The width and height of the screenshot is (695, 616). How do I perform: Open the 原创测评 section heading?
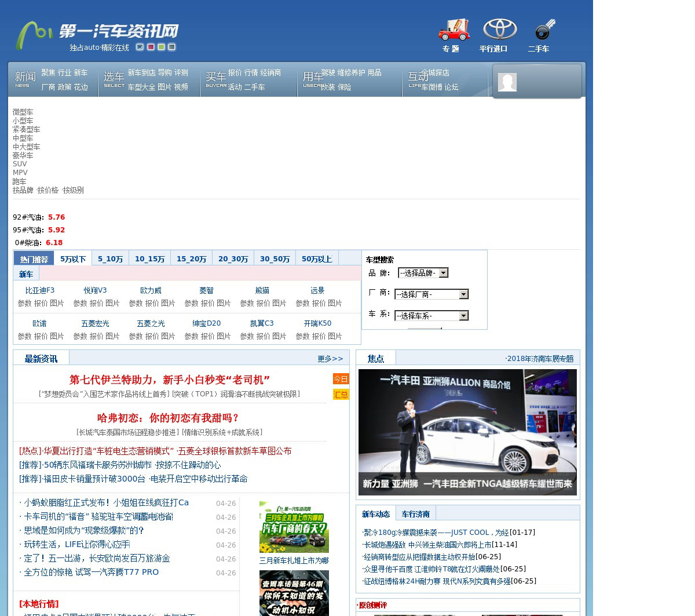click(x=372, y=605)
